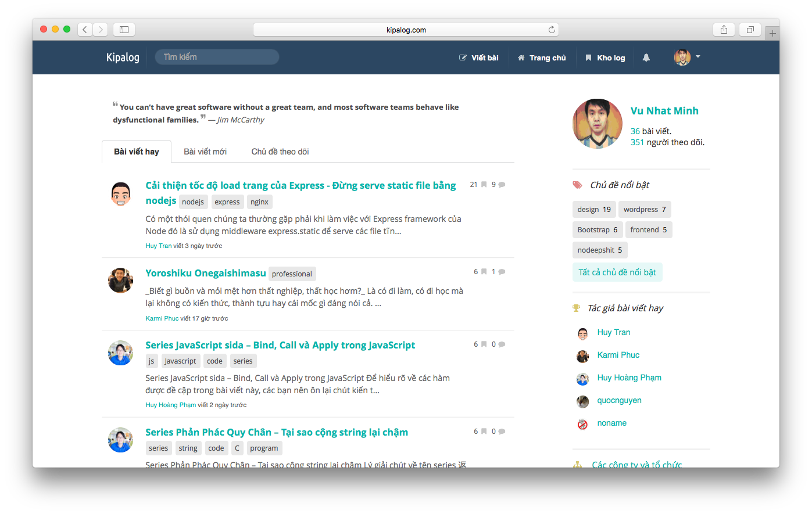
Task: Click the Safari share icon
Action: (724, 30)
